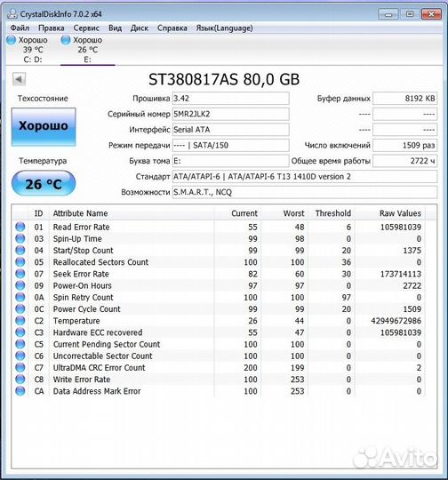Viewport: 448px width, 480px height.
Task: Click status circle for UltraDMA CRC Error Count
Action: pyautogui.click(x=20, y=367)
